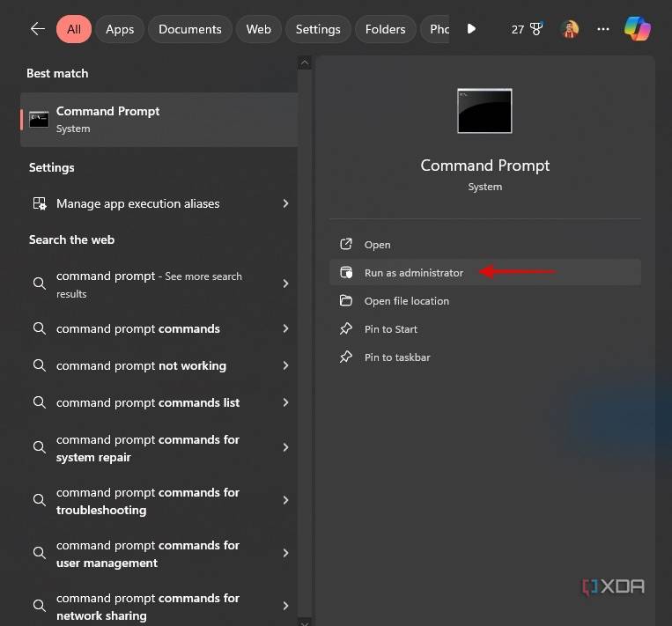Switch to the Settings filter tab
The width and height of the screenshot is (672, 626).
[318, 29]
